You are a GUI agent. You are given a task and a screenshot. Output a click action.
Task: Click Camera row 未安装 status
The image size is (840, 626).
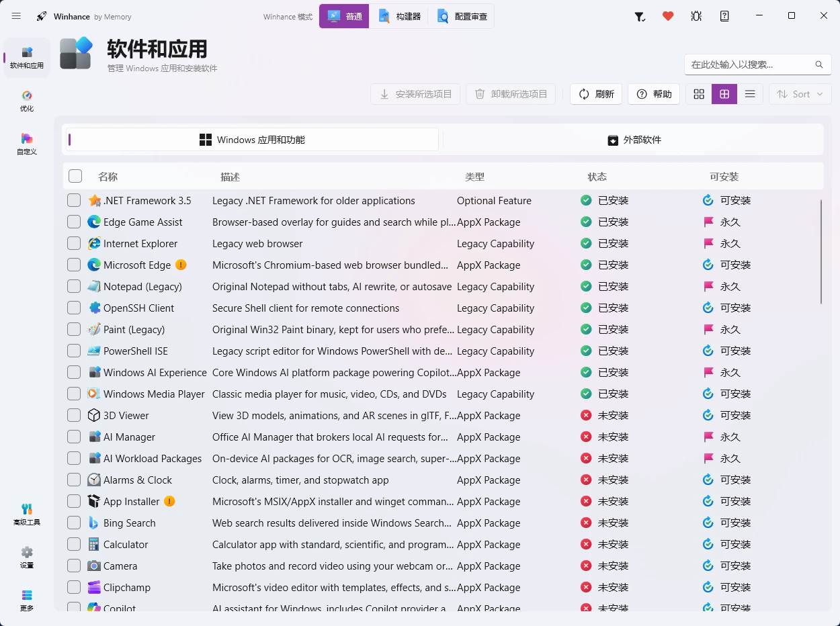(x=605, y=566)
